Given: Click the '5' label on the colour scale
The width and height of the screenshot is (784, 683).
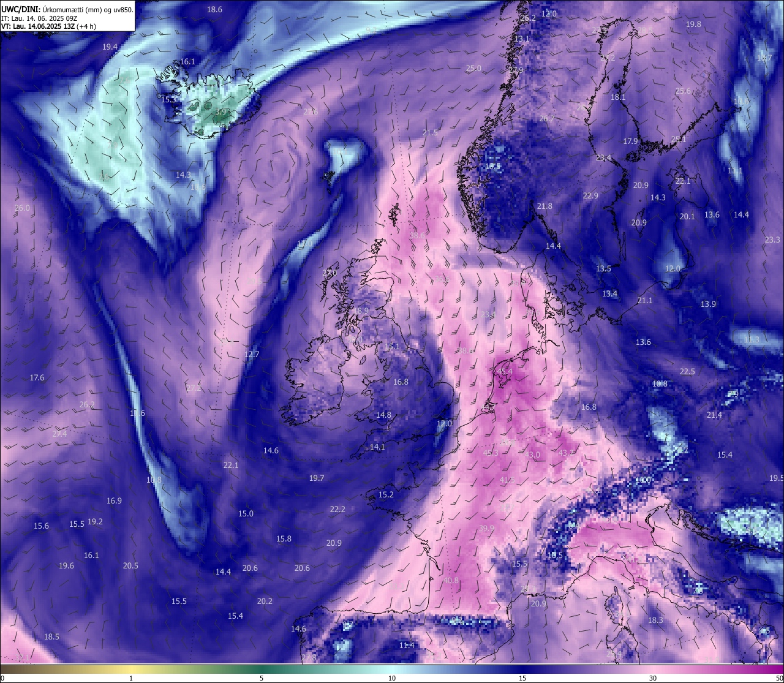Looking at the screenshot, I should coord(262,678).
